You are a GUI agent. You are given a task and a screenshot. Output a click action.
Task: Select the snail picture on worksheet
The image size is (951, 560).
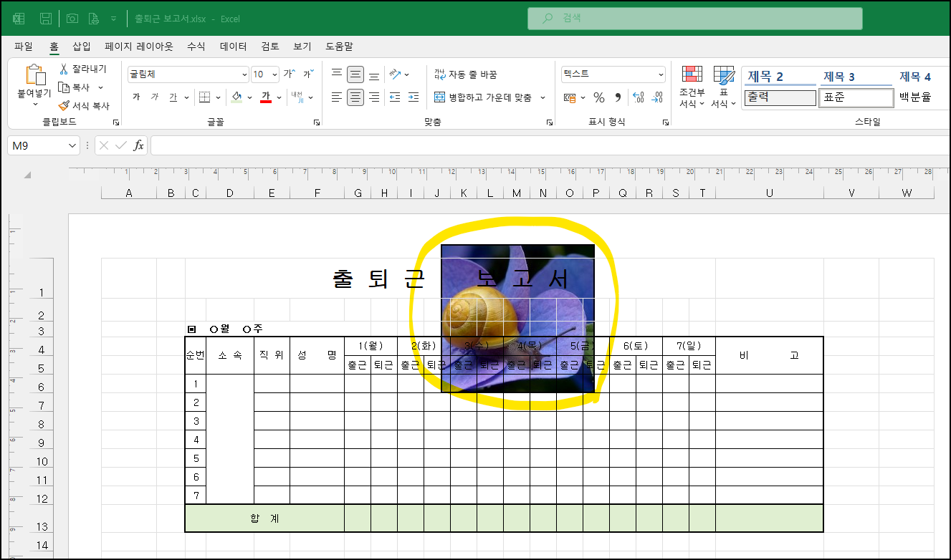(517, 318)
